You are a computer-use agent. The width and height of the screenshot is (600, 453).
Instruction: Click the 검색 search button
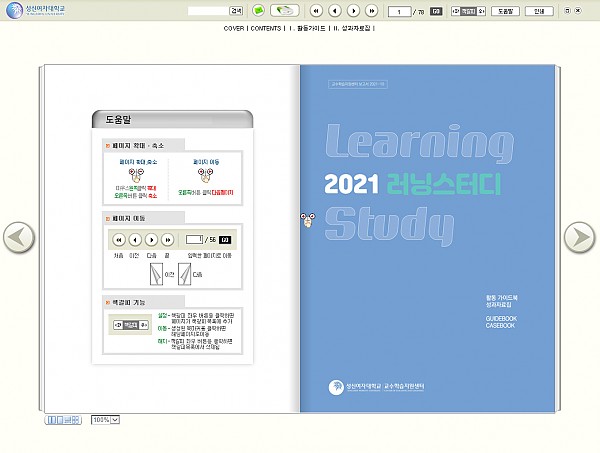(236, 11)
